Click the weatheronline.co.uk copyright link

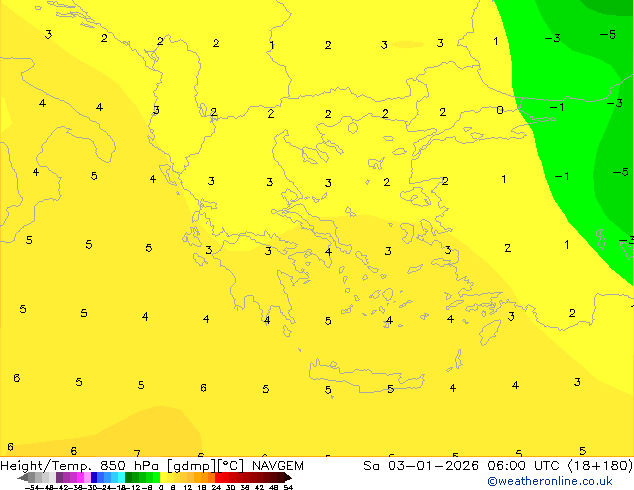(x=549, y=481)
